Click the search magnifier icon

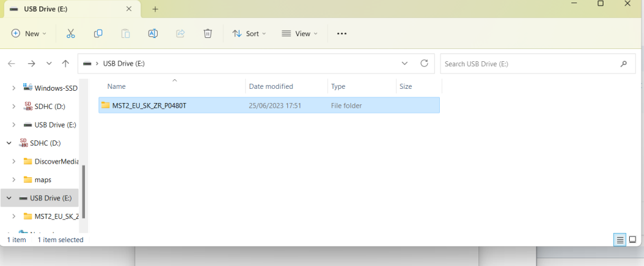(623, 64)
